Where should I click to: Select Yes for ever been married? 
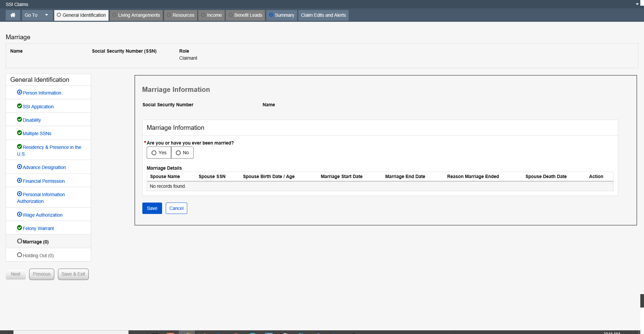pos(159,153)
